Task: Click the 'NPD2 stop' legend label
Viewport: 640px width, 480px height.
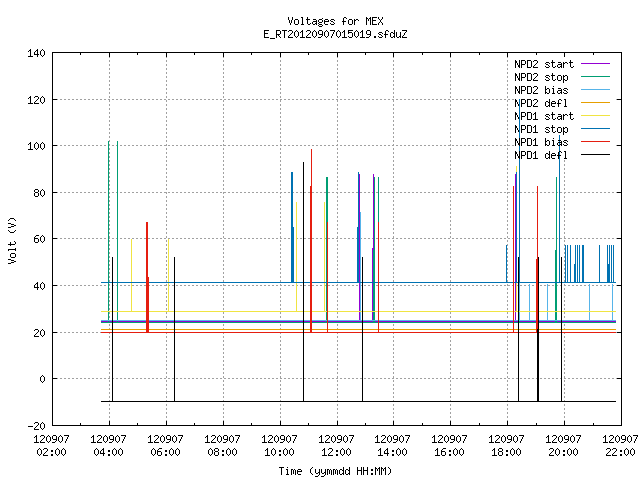Action: pyautogui.click(x=541, y=77)
